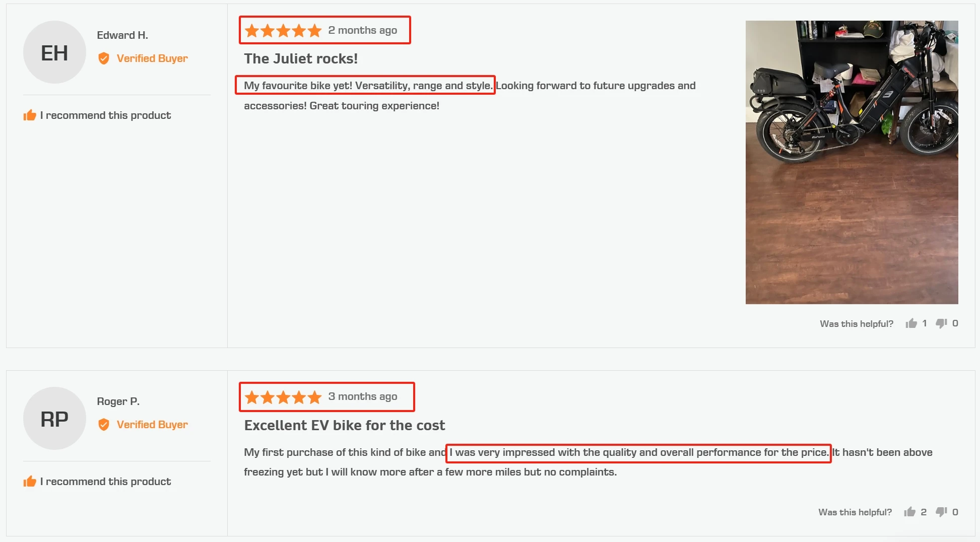Click the RP avatar circle
This screenshot has height=542, width=980.
(x=54, y=419)
